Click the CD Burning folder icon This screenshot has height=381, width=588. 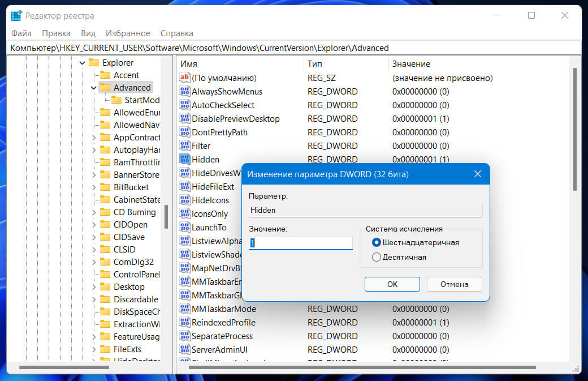click(105, 212)
